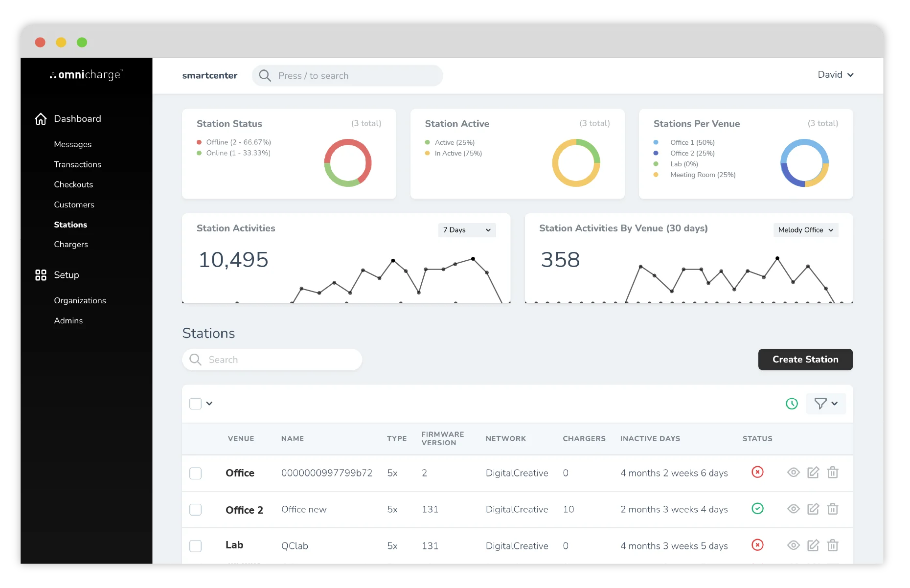Click the Station Status donut chart

pyautogui.click(x=347, y=163)
